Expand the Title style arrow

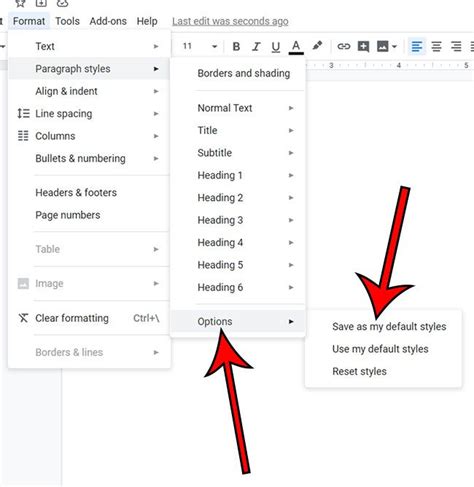point(291,130)
